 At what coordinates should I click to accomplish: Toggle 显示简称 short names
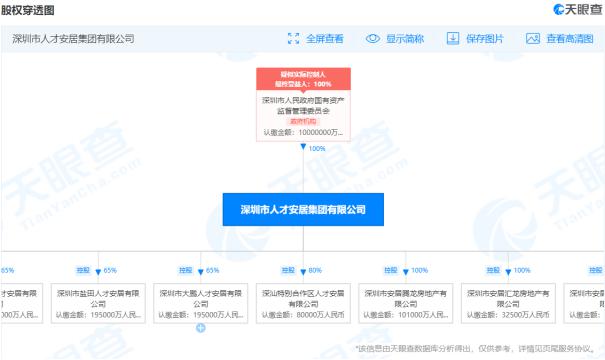[405, 39]
